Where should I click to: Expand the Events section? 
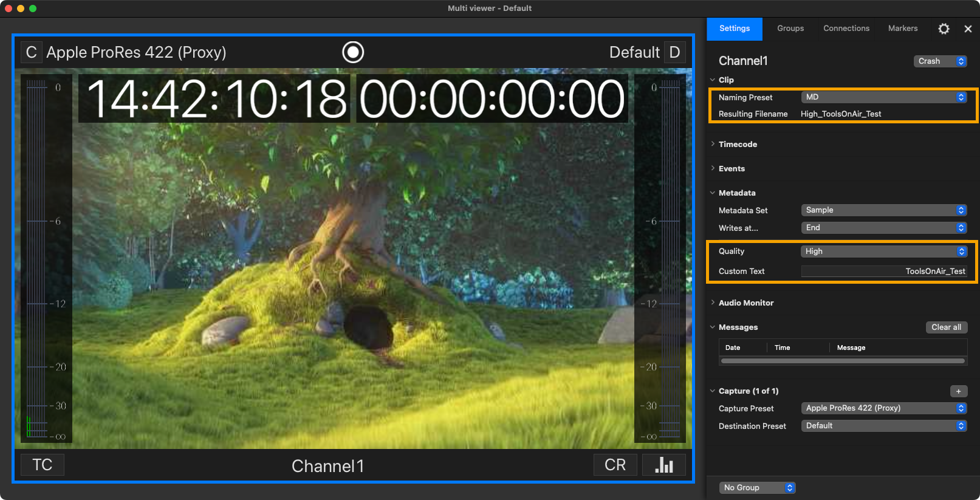tap(713, 168)
